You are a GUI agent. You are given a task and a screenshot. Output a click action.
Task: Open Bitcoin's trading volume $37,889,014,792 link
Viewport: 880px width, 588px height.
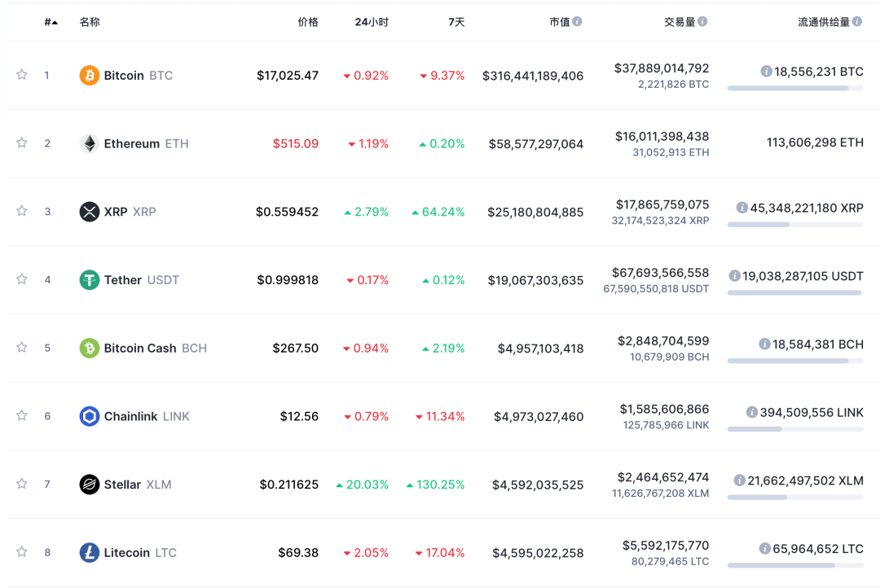662,68
